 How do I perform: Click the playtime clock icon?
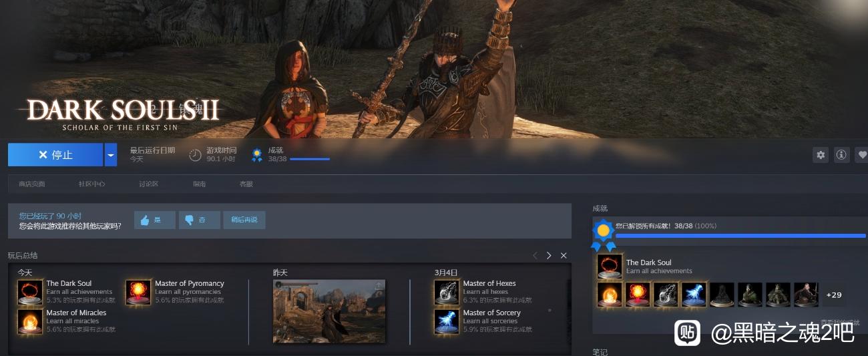pyautogui.click(x=195, y=155)
